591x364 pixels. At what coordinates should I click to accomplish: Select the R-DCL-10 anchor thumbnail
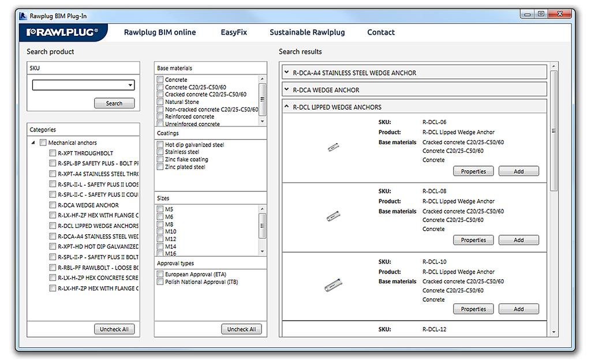click(x=333, y=285)
